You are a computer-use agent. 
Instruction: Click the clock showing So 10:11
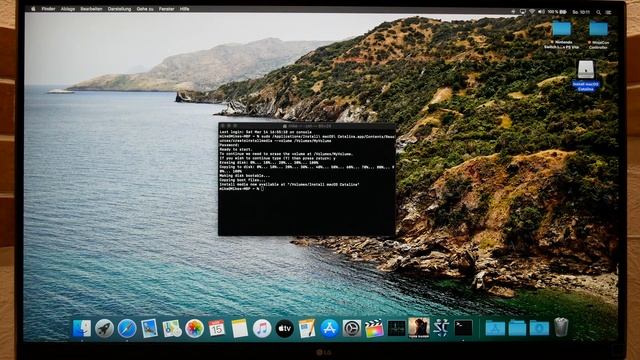point(581,12)
